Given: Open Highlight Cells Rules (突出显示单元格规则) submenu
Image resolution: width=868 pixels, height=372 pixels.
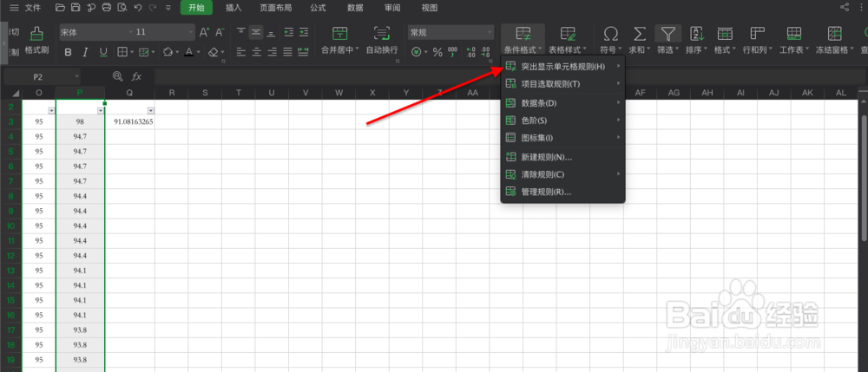Looking at the screenshot, I should tap(563, 67).
